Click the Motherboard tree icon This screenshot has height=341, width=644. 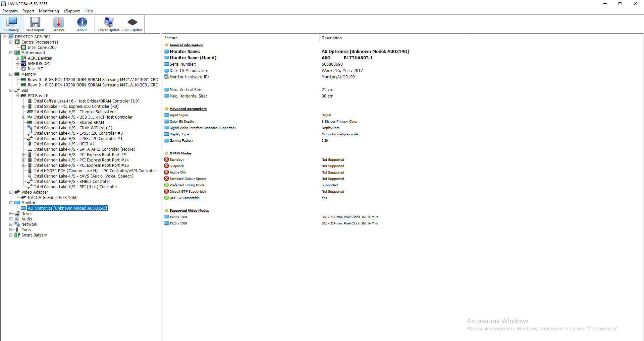(x=17, y=53)
